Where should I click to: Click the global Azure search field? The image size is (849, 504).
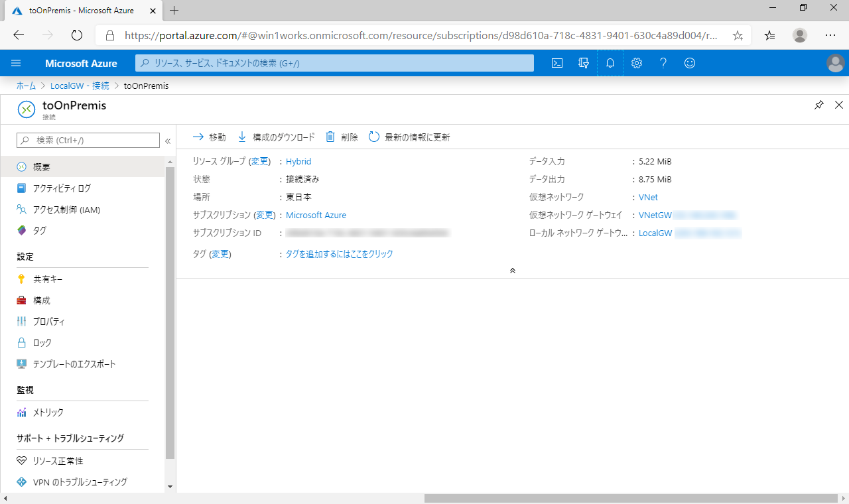point(334,63)
